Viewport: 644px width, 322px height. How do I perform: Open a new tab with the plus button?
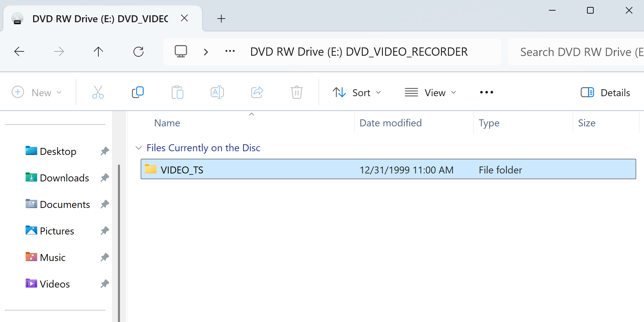click(221, 19)
